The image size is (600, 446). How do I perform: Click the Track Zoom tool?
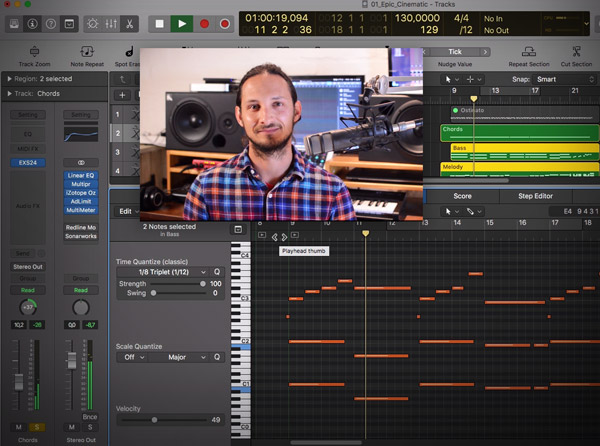coord(34,51)
